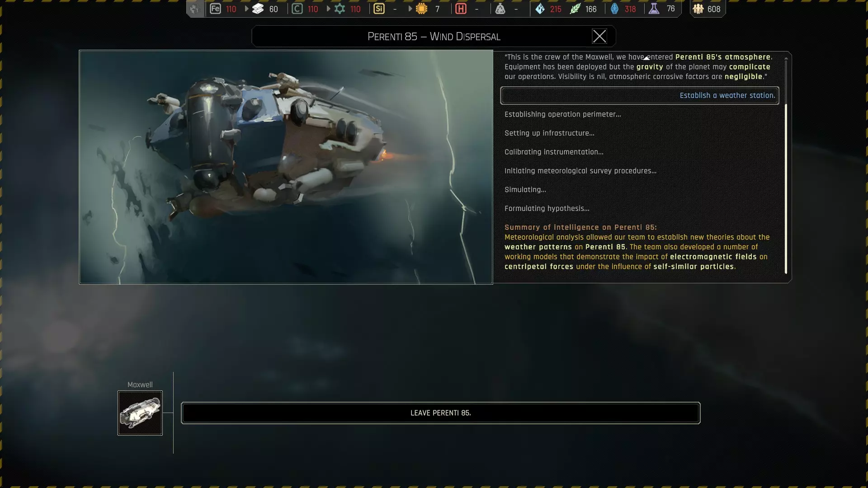Click the Hydrogen (H) resource icon
This screenshot has height=488, width=868.
(461, 9)
